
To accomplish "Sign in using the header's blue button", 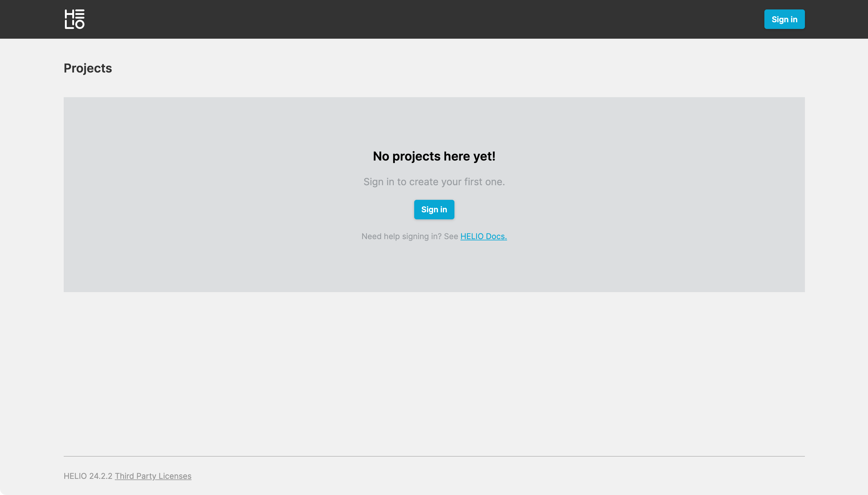I will [784, 19].
